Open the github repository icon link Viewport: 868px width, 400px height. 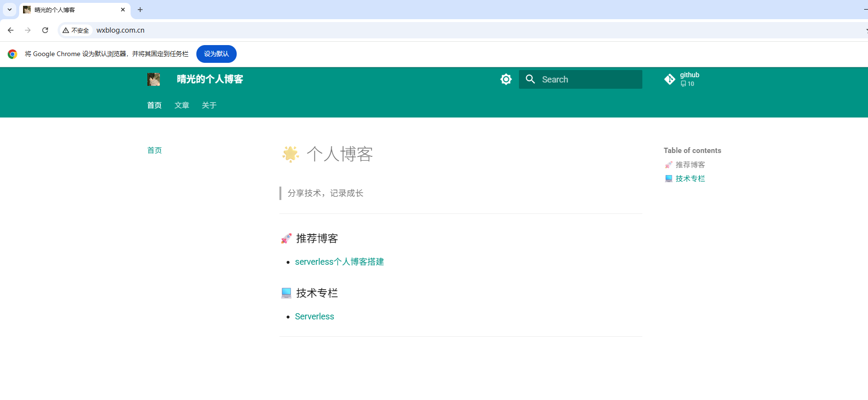(x=669, y=79)
